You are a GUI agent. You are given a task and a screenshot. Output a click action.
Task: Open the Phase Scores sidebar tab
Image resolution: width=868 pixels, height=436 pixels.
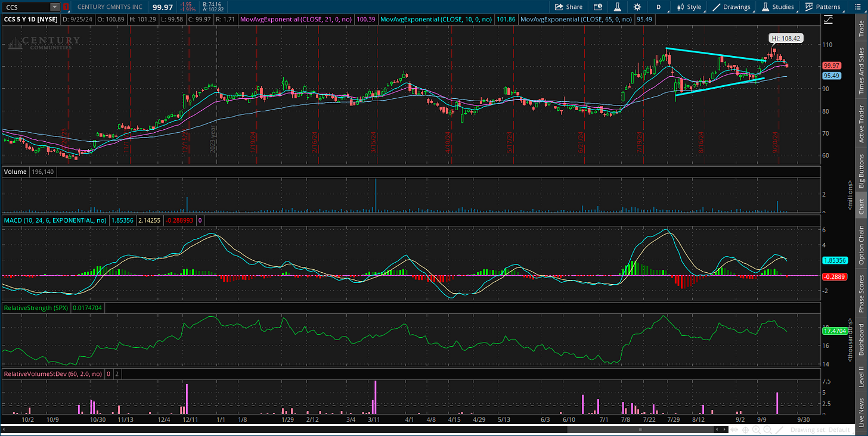(861, 294)
